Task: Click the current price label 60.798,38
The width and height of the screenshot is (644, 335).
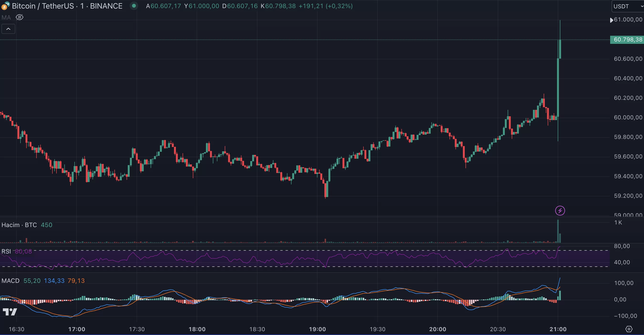Action: 628,40
